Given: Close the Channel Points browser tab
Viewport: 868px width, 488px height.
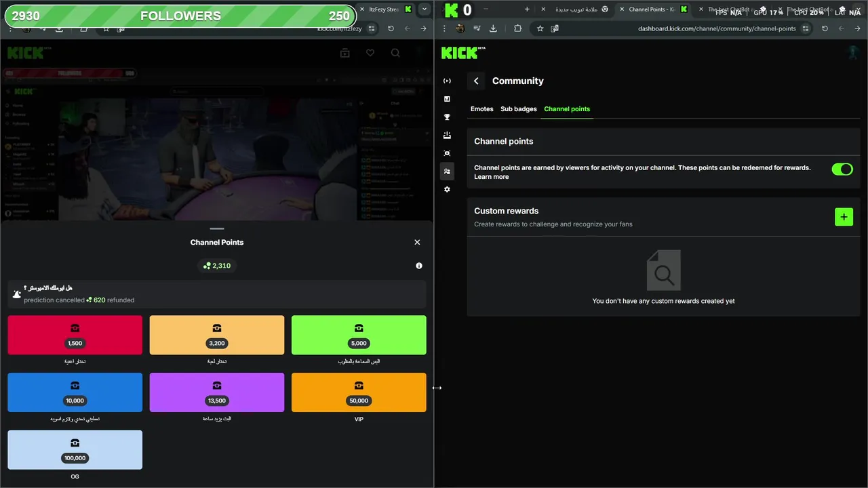Looking at the screenshot, I should (621, 9).
